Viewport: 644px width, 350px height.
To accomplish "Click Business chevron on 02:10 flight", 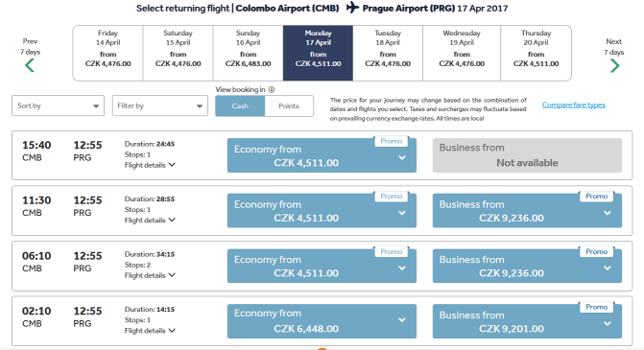I will pos(608,323).
